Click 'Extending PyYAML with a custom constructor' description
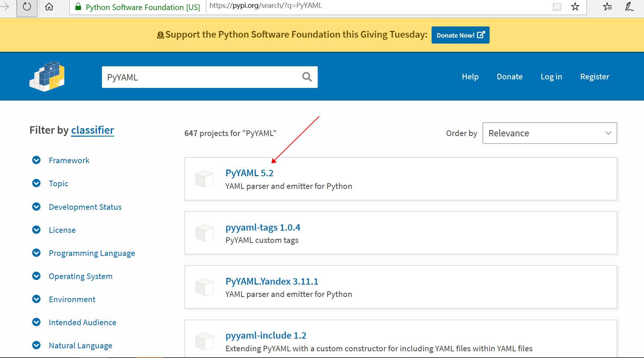The width and height of the screenshot is (644, 358). pos(379,348)
